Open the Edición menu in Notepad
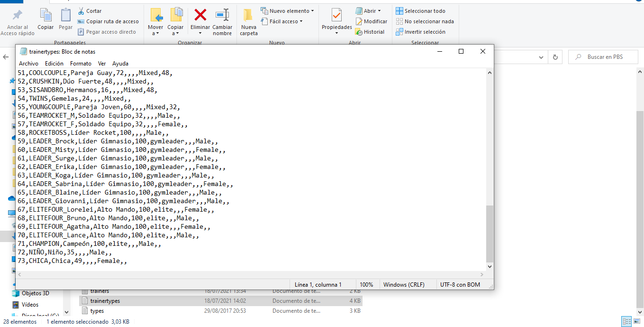The image size is (644, 327). click(54, 64)
